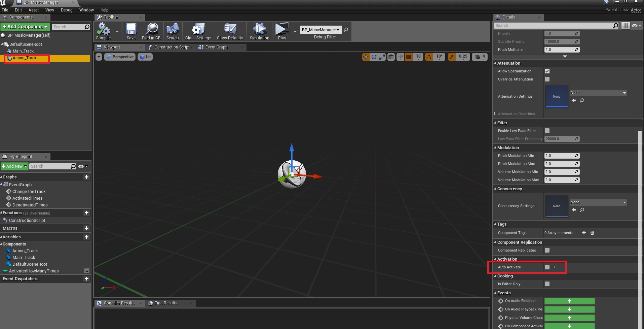Switch to the Event Graph tab
This screenshot has width=644, height=329.
[x=216, y=47]
